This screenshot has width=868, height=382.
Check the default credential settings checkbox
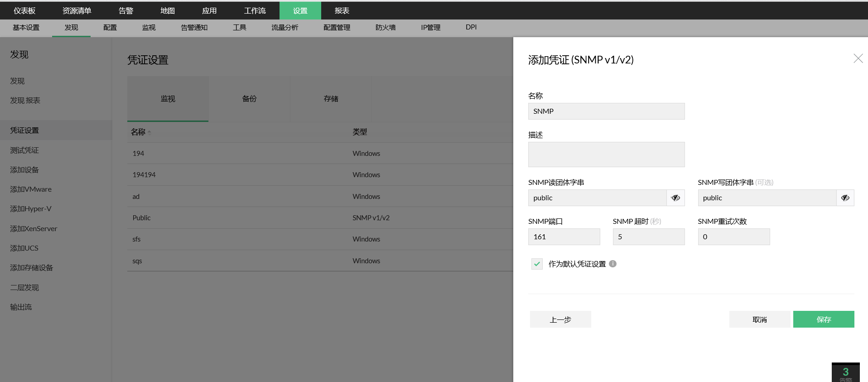click(x=537, y=264)
